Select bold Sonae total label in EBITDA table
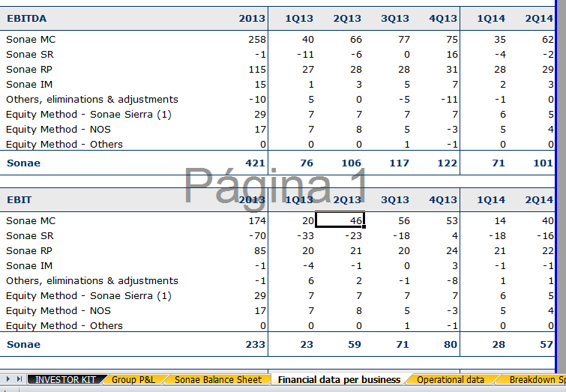Viewport: 566px width, 392px height. [23, 163]
